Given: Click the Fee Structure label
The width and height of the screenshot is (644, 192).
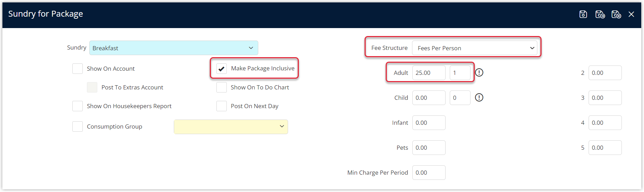Looking at the screenshot, I should pyautogui.click(x=390, y=48).
